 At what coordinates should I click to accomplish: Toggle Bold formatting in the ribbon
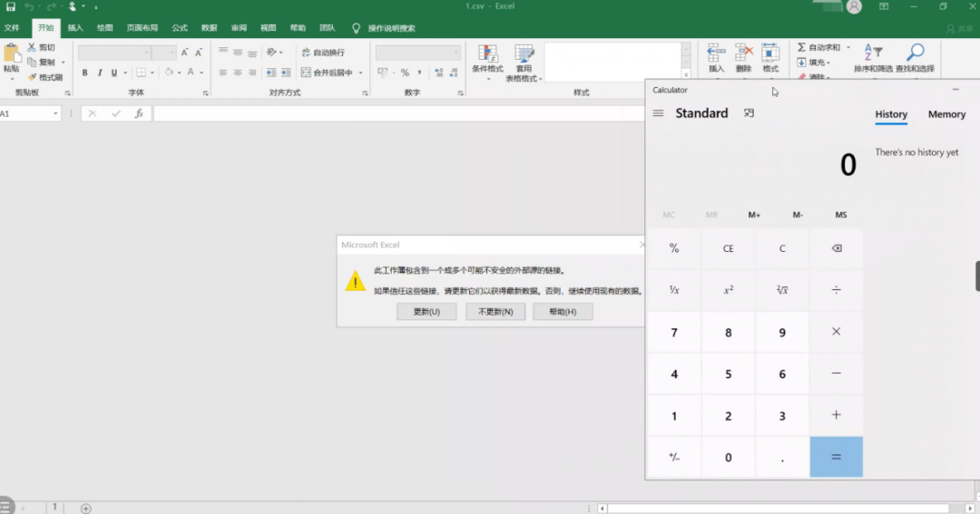click(85, 73)
